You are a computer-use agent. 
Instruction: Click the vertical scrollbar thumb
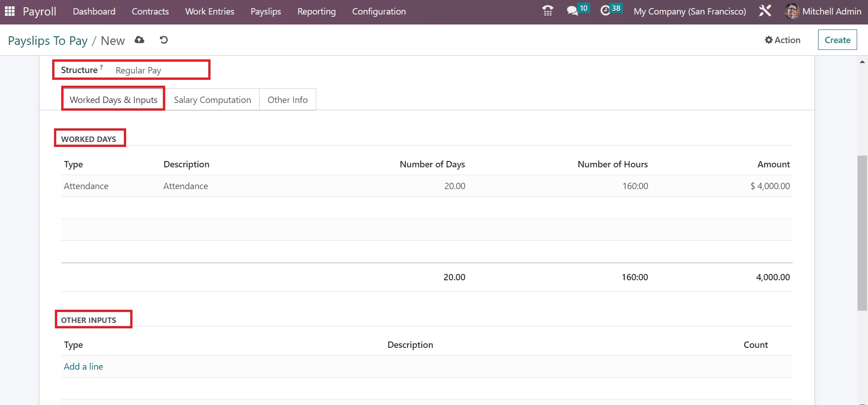point(862,233)
